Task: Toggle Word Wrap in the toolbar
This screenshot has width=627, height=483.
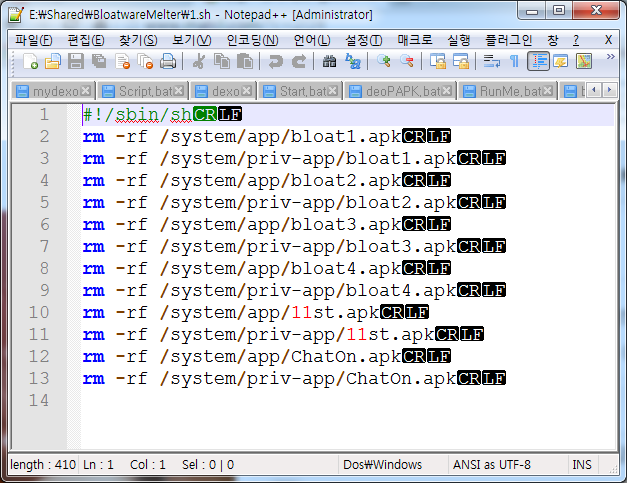Action: (x=491, y=62)
